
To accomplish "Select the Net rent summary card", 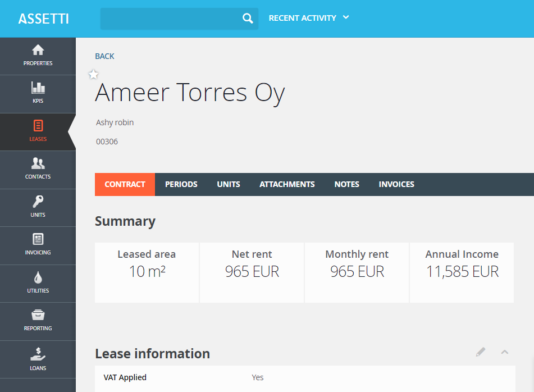I will [252, 272].
